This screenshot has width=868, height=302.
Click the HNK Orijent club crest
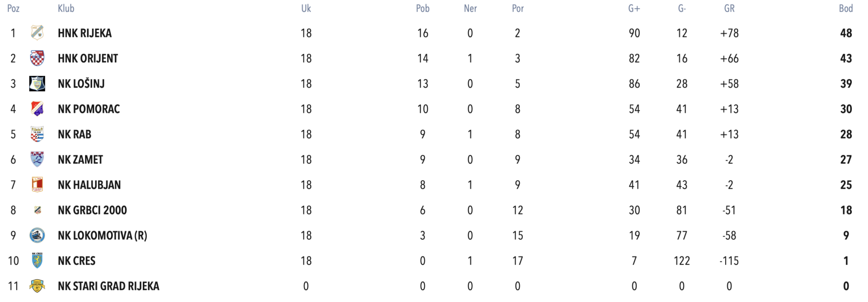[x=37, y=58]
